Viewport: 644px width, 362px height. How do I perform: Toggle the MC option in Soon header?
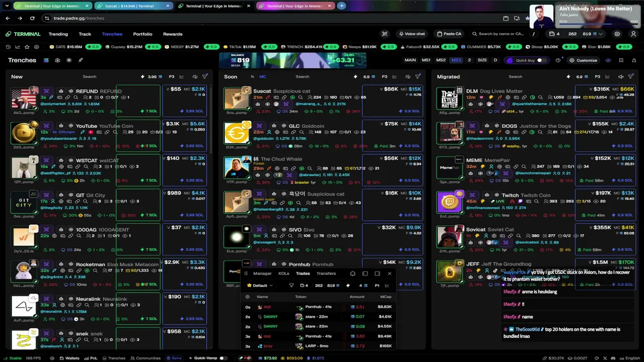(263, 77)
